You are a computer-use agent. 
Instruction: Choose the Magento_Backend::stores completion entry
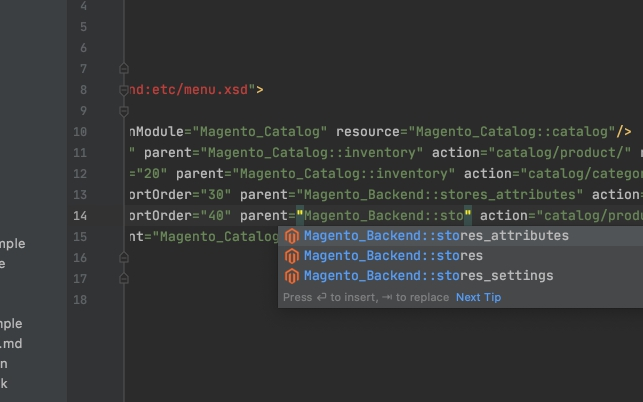[461, 256]
